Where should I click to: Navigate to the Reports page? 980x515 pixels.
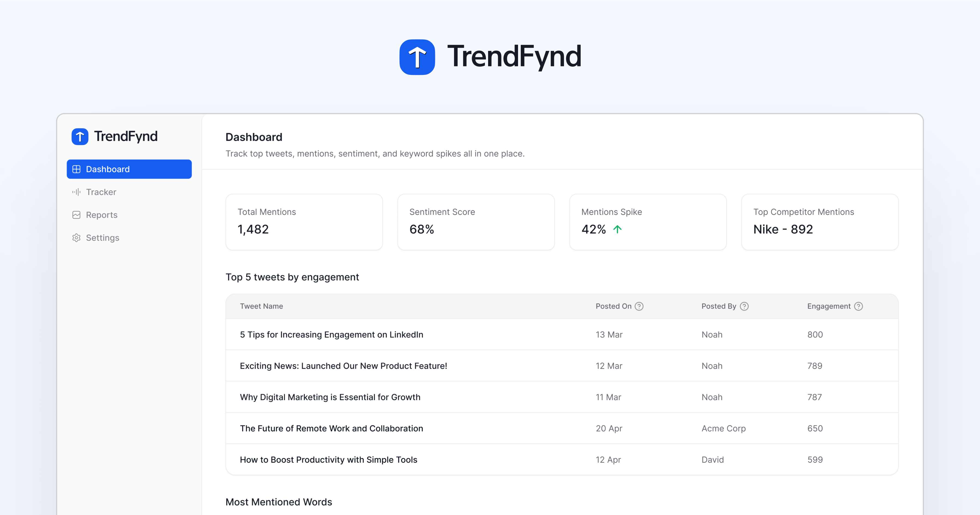coord(102,215)
